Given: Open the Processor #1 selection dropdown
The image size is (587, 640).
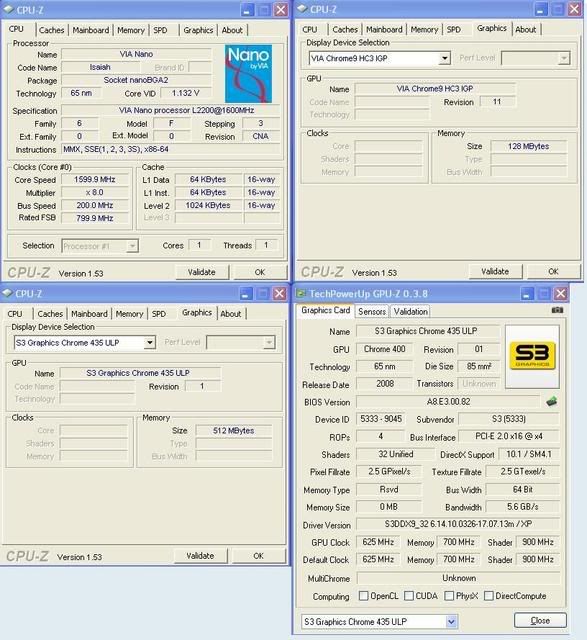Looking at the screenshot, I should click(132, 246).
